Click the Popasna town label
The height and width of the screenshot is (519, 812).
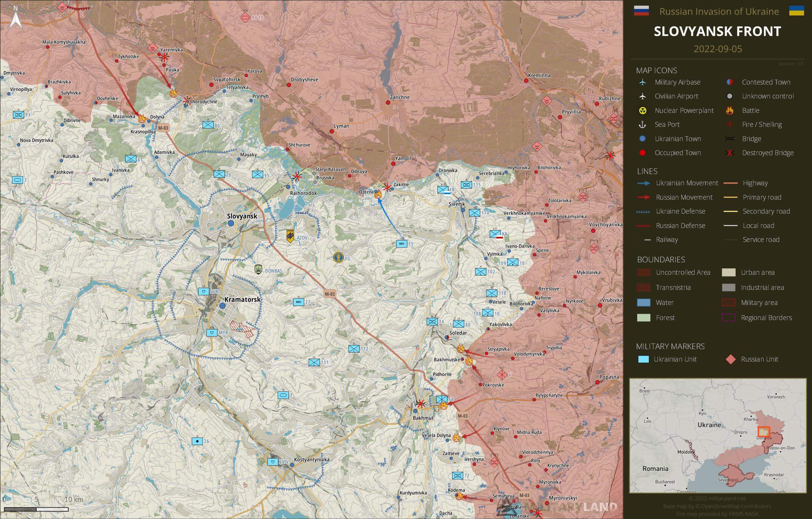[609, 377]
